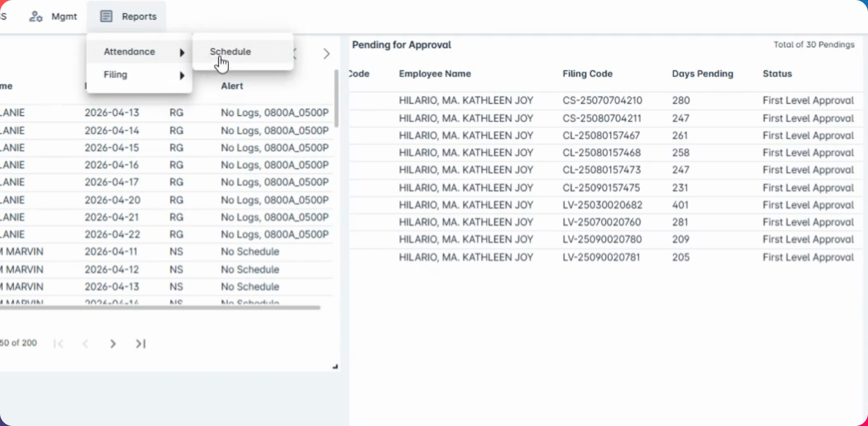Click the resize handle at the alerts panel corner
This screenshot has width=868, height=426.
coord(335,367)
